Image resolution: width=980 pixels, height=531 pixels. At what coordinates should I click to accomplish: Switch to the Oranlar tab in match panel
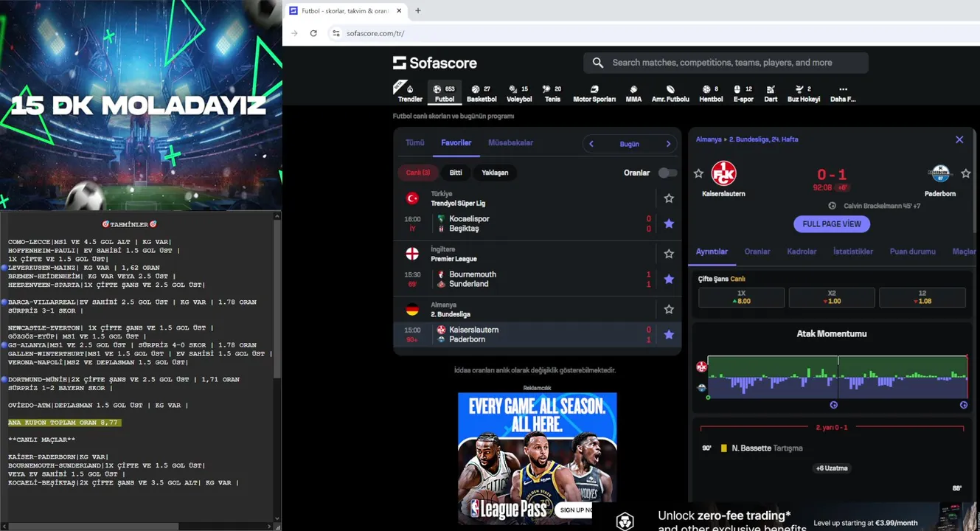coord(757,251)
